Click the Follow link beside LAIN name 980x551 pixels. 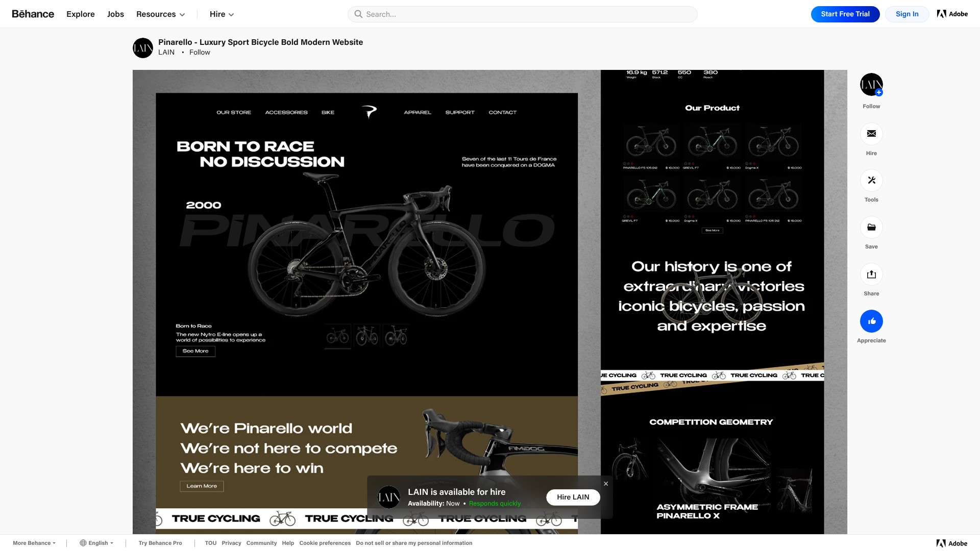click(200, 52)
